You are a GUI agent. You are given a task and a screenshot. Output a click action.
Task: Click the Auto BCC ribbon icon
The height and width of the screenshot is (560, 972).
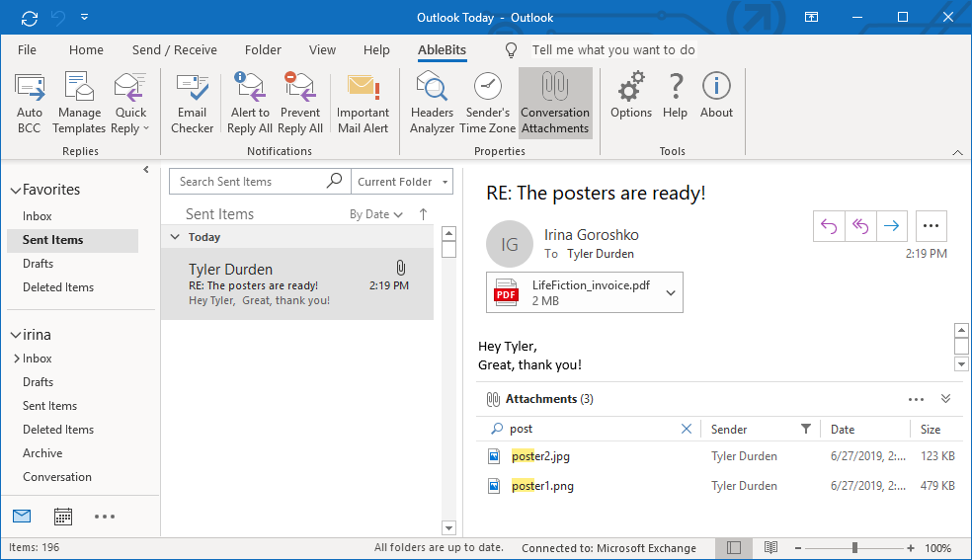click(29, 103)
